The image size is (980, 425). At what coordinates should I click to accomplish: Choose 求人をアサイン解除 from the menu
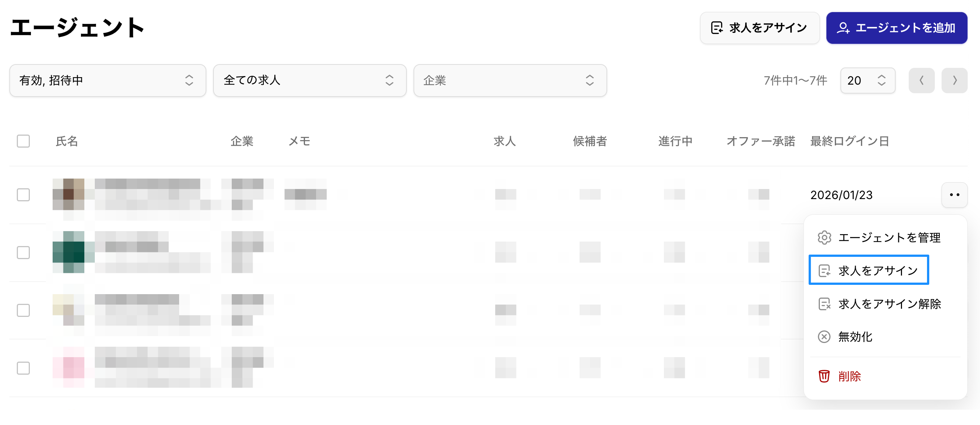pos(889,304)
